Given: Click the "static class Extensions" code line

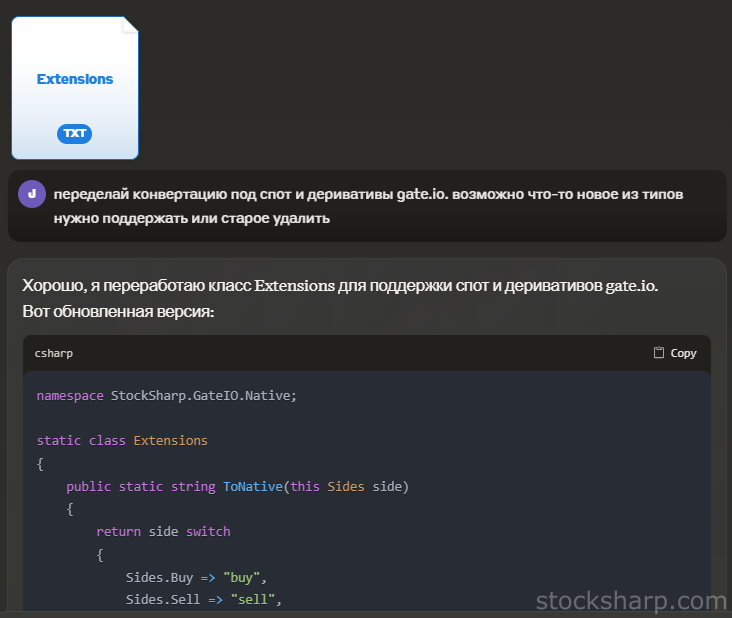Looking at the screenshot, I should point(122,441).
